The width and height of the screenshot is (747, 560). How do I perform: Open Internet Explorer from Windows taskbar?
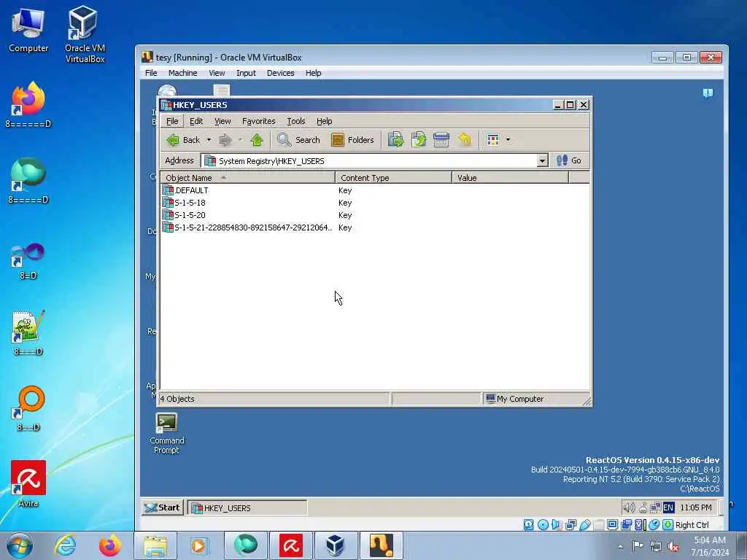tap(64, 545)
